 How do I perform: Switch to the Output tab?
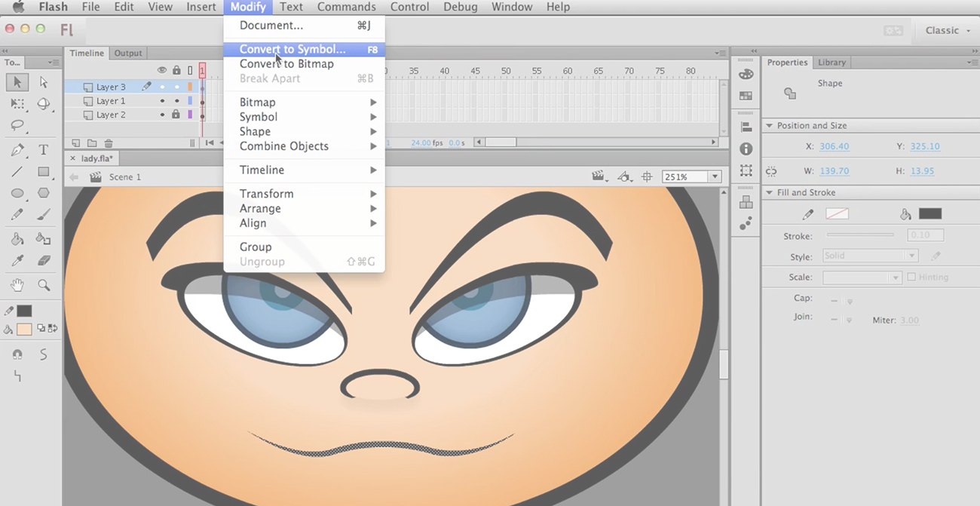click(128, 54)
